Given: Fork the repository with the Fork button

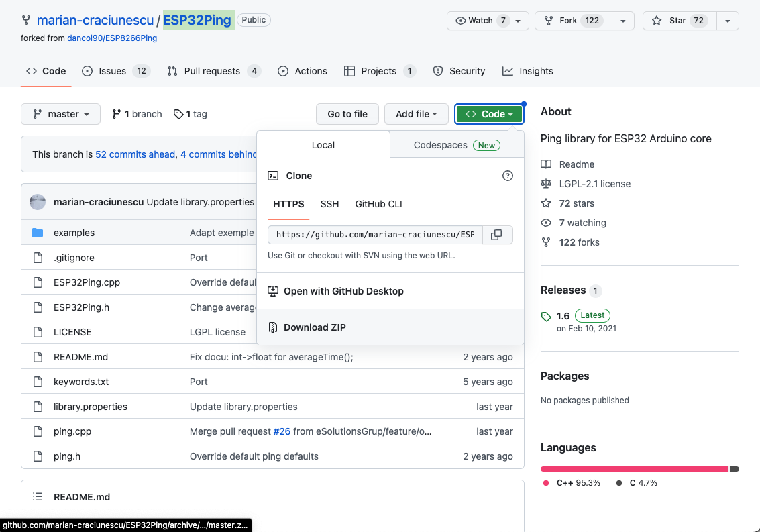Looking at the screenshot, I should [x=574, y=21].
